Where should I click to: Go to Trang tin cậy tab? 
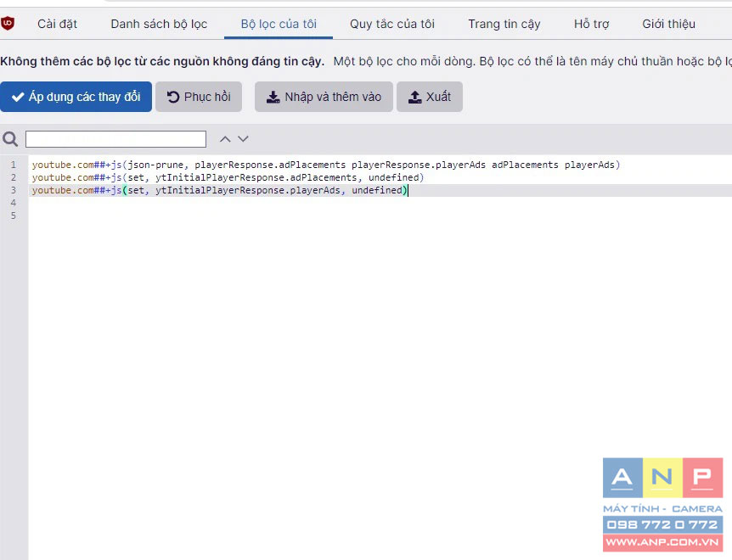coord(504,24)
